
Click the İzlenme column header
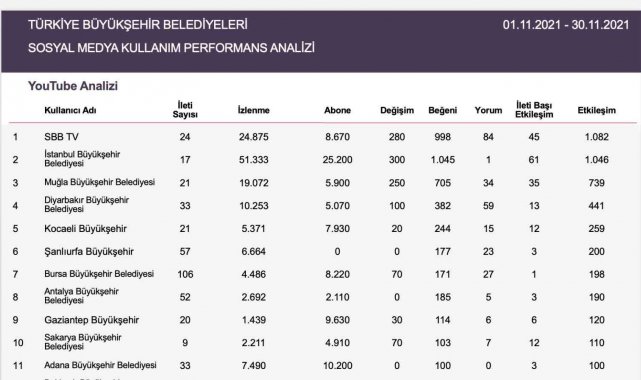[x=253, y=110]
